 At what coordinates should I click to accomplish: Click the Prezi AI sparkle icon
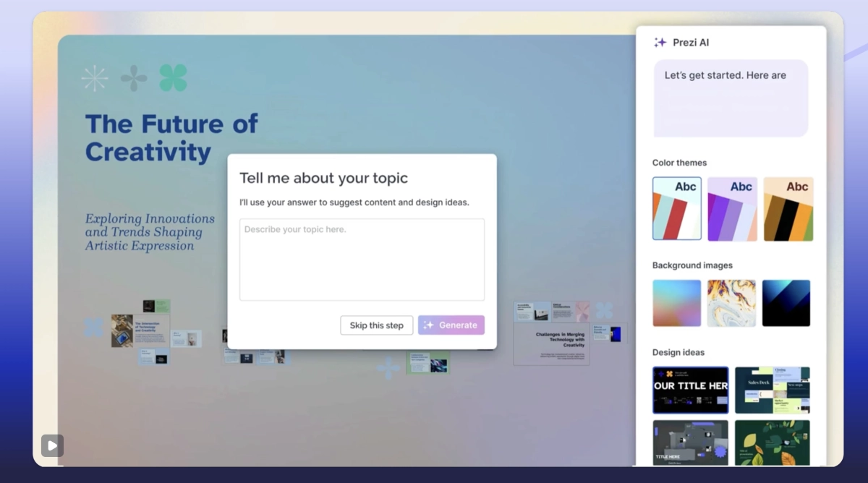660,43
